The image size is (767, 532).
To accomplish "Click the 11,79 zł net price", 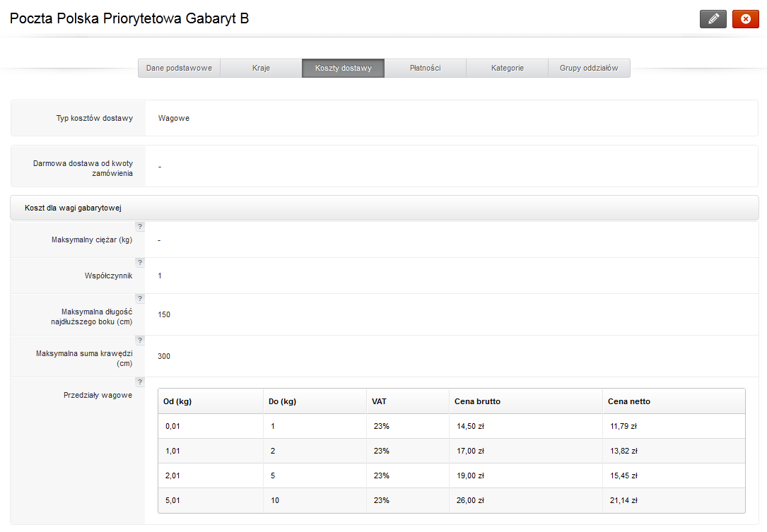I will 623,427.
